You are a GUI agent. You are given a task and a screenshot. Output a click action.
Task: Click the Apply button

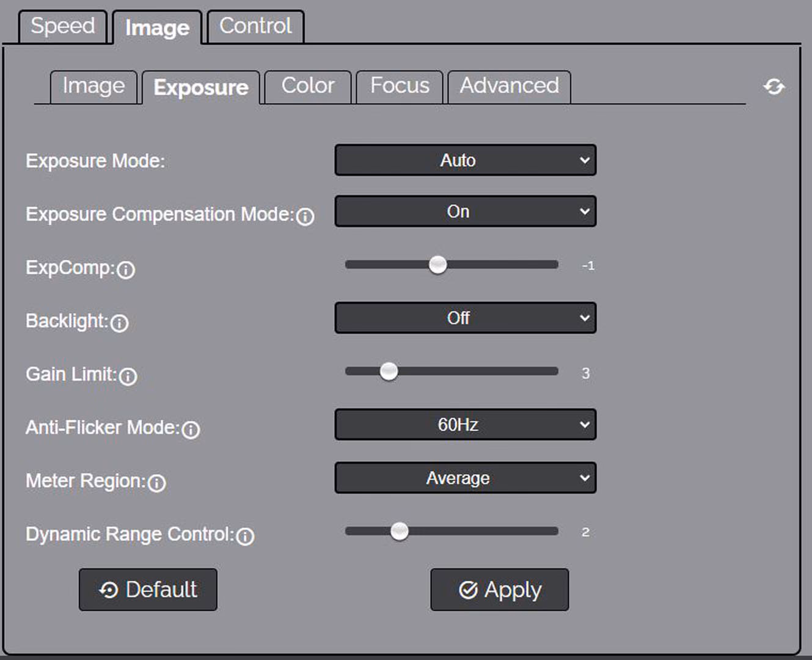[x=499, y=590]
